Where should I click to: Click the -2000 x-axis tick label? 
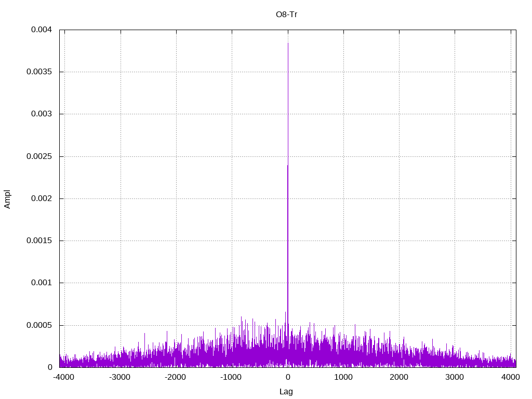coord(175,377)
